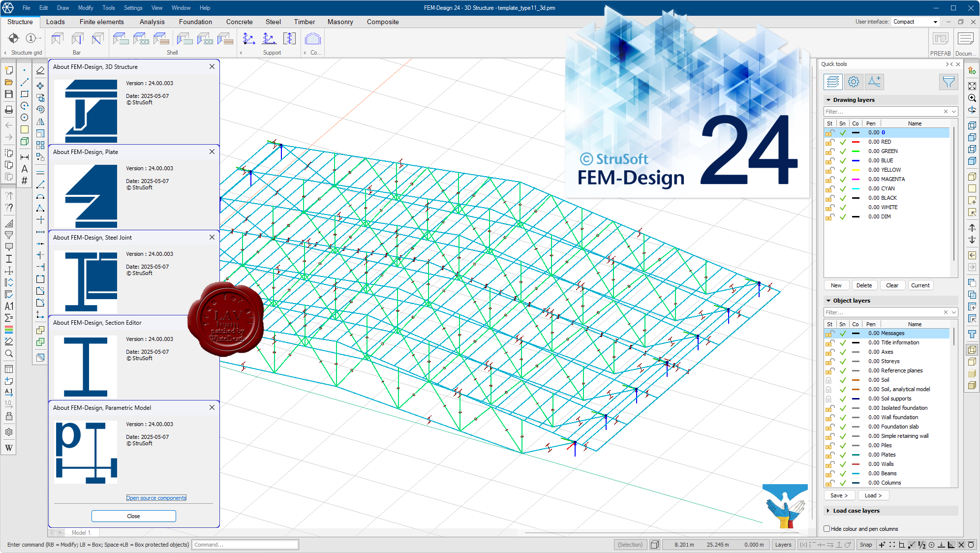Image resolution: width=980 pixels, height=553 pixels.
Task: Toggle visibility check of RED drawing layer
Action: pos(843,142)
